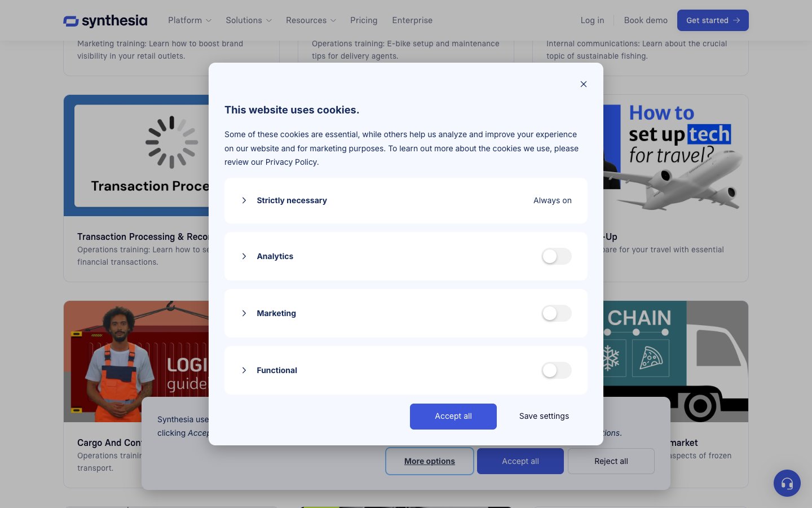The width and height of the screenshot is (812, 508).
Task: Open the headset support chat icon
Action: 787,483
